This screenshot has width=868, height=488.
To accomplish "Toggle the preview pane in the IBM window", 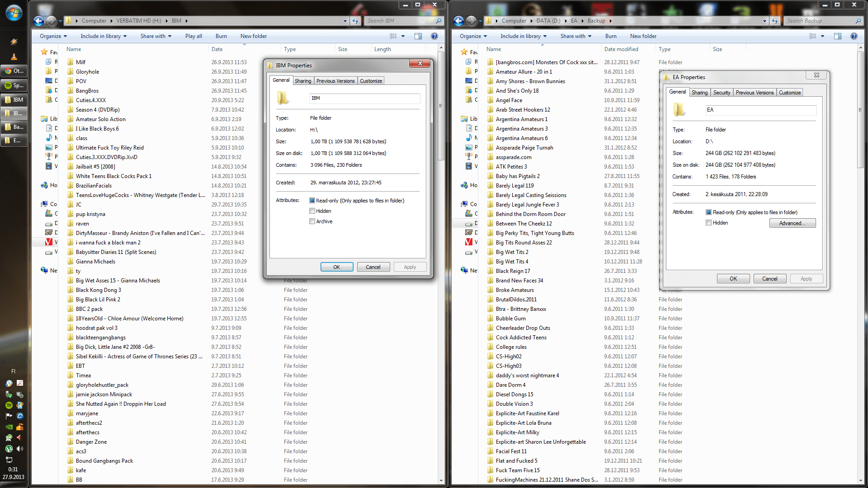I will coord(418,36).
